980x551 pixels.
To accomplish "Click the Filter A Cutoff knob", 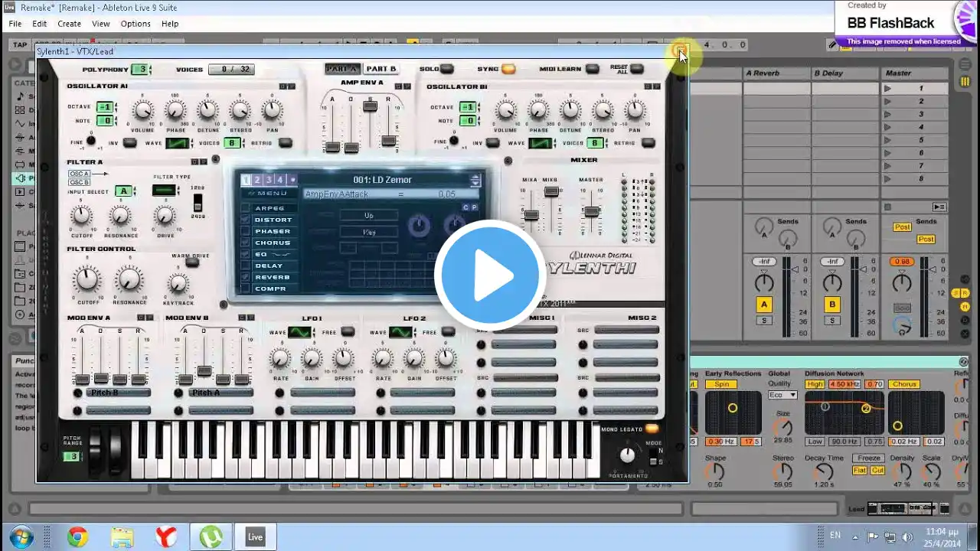I will click(82, 217).
